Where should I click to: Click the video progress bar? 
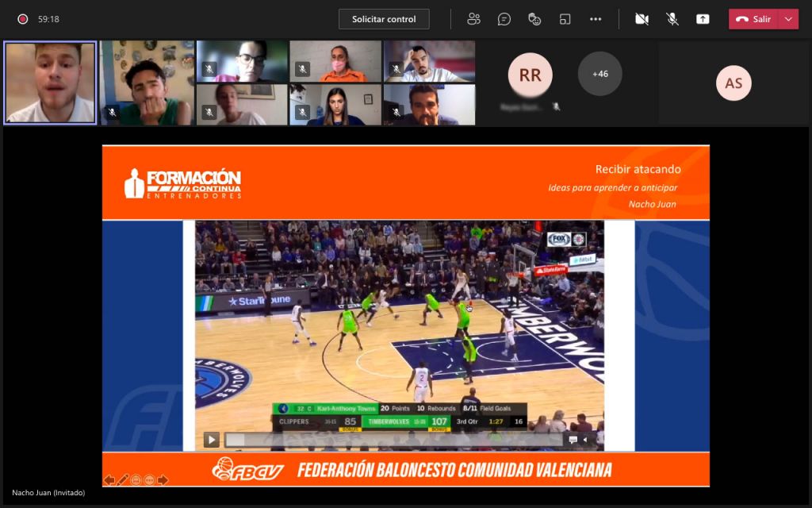pos(394,440)
